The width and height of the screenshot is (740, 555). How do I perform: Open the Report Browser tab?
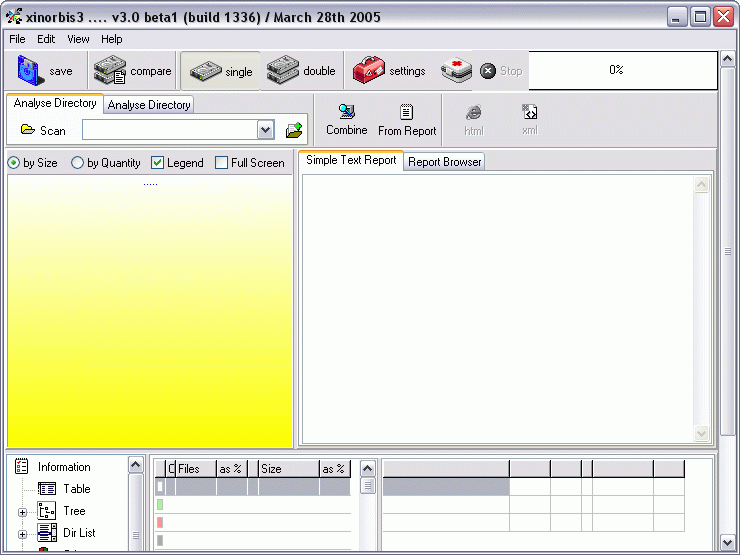click(444, 162)
